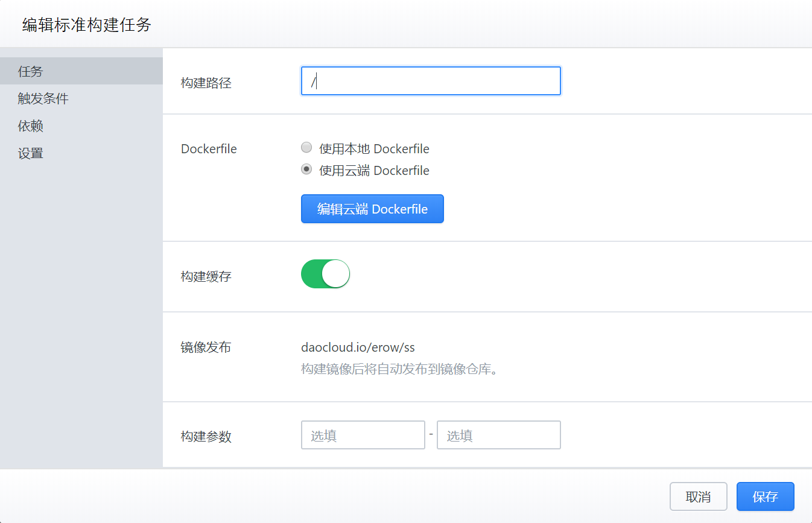Viewport: 812px width, 523px height.
Task: Switch to the 依赖 sidebar tab
Action: point(81,126)
